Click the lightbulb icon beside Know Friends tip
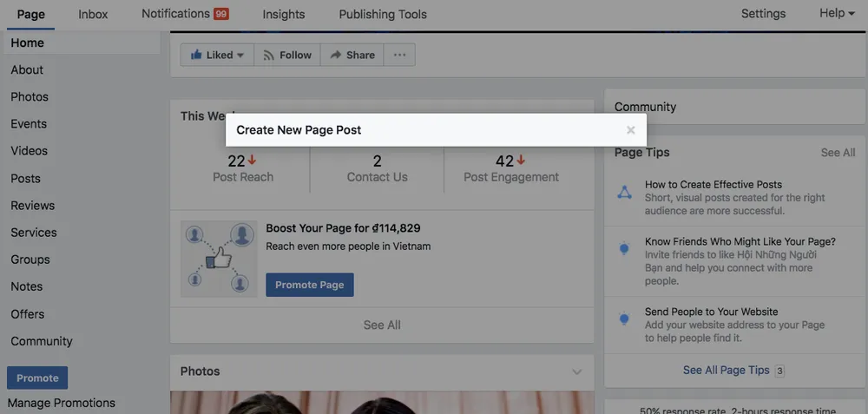The height and width of the screenshot is (414, 868). point(624,249)
